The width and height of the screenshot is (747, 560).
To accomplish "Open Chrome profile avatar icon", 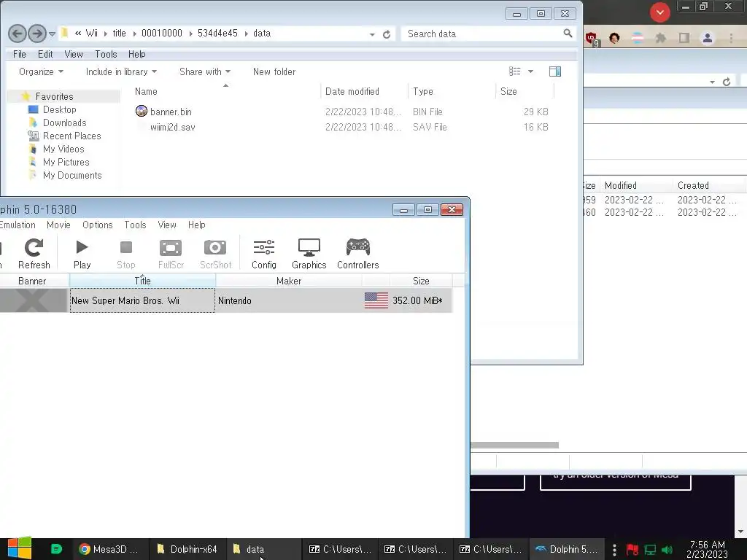I will coord(708,38).
